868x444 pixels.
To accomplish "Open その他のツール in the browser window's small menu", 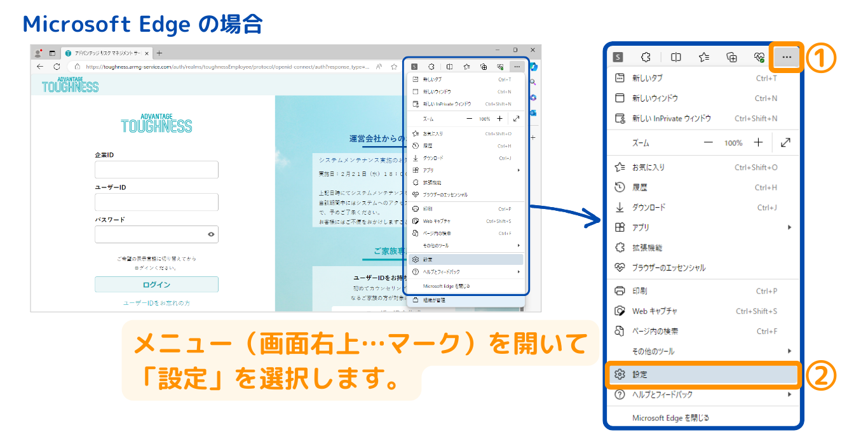I will (466, 245).
